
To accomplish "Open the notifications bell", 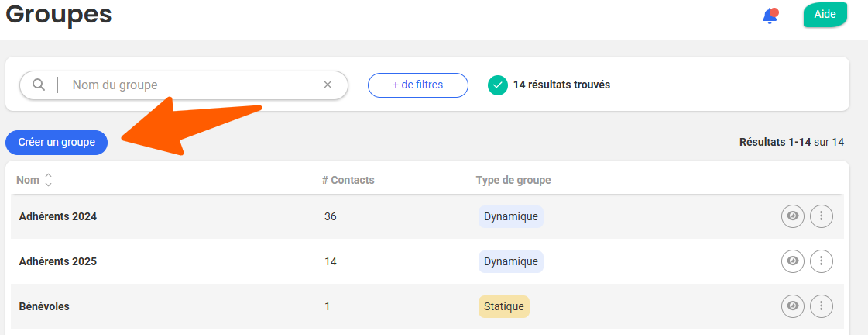I will 769,16.
